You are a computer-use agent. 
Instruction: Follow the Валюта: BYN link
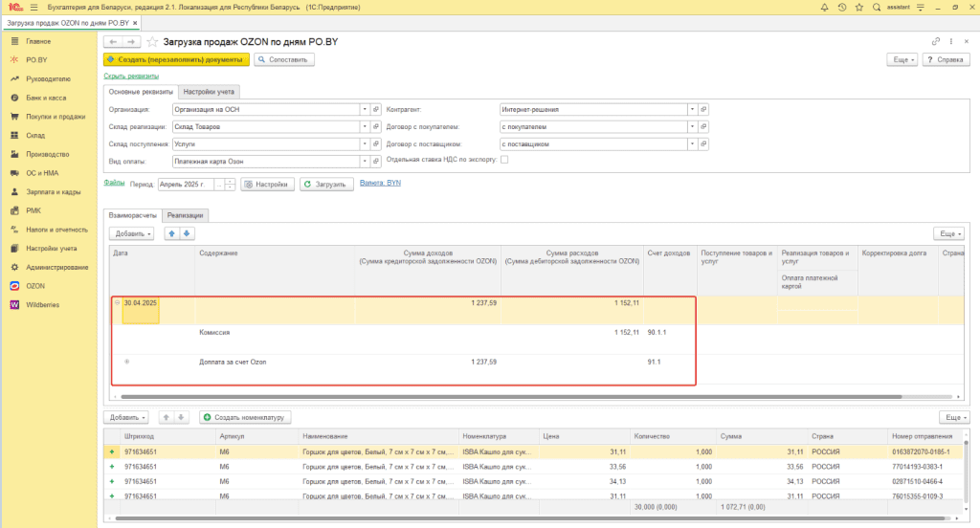pos(380,183)
